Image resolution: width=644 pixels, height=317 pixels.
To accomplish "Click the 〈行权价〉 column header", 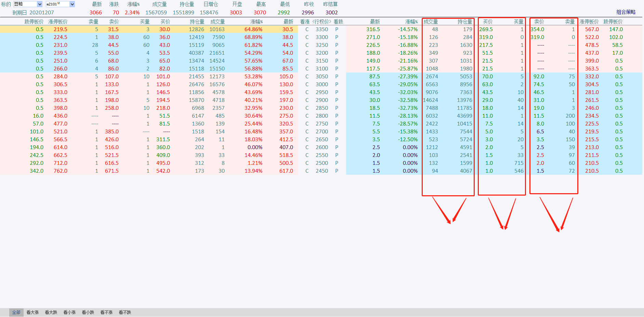I will pos(321,22).
